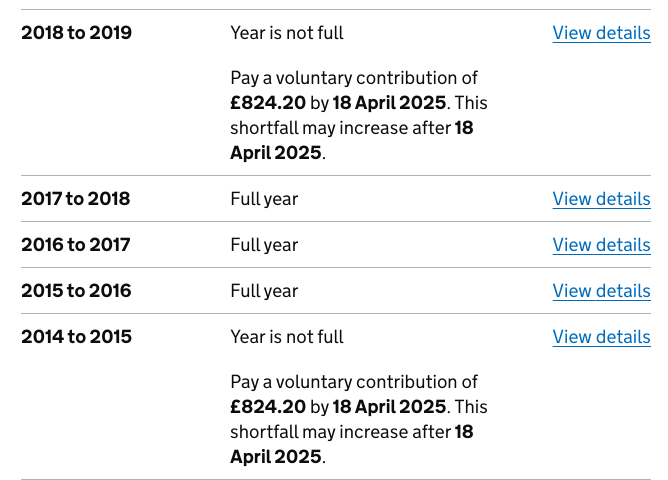This screenshot has height=480, width=668.
Task: Click 'Full year' status beside 2015 to 2016
Action: 264,291
